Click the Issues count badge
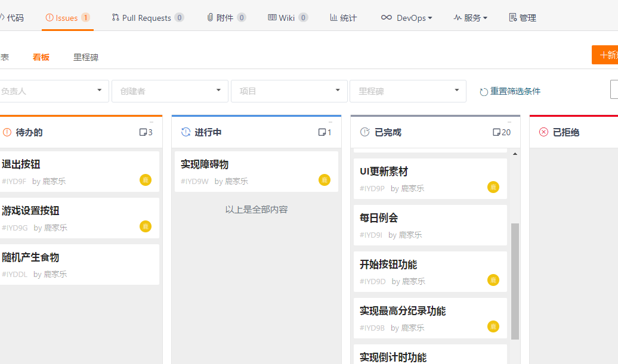 pyautogui.click(x=85, y=18)
